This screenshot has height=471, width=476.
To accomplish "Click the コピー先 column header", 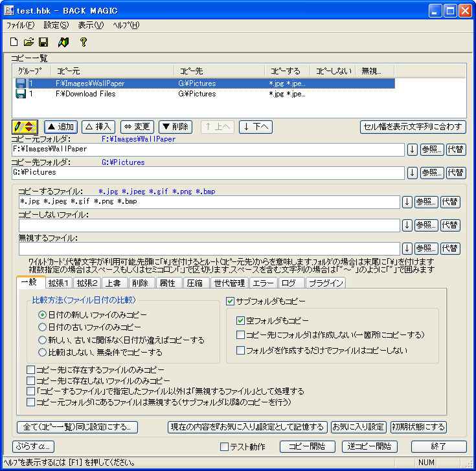I will pos(219,71).
